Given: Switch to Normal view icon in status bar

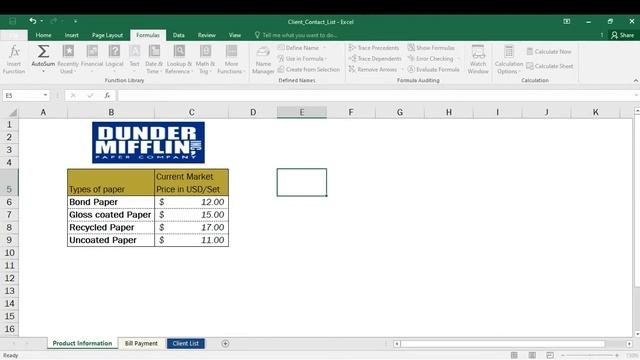Looking at the screenshot, I should click(514, 356).
